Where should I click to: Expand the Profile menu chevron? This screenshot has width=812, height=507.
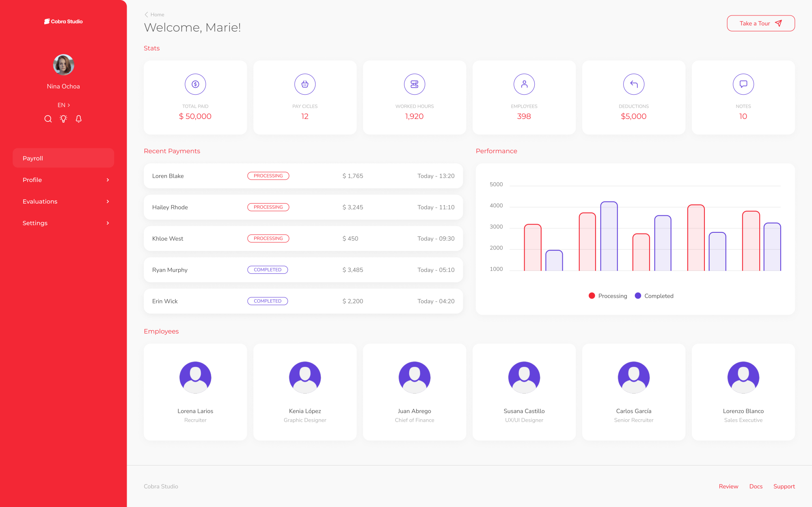pyautogui.click(x=108, y=180)
